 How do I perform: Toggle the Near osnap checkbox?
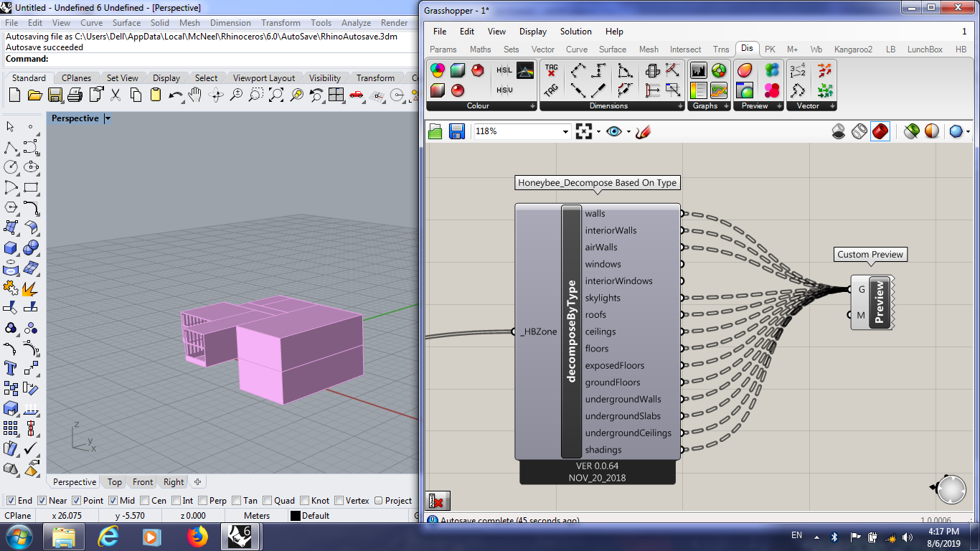(x=42, y=501)
